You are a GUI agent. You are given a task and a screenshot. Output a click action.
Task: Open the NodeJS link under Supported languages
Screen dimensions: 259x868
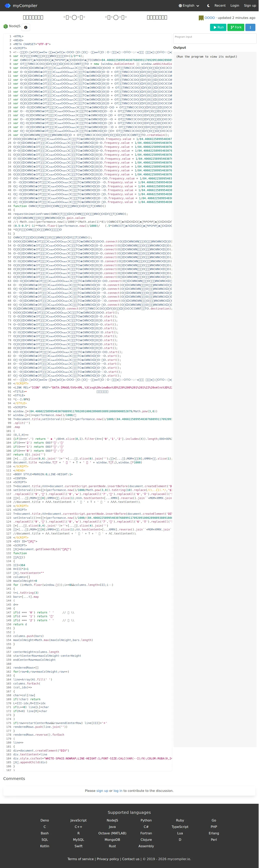coord(113,820)
